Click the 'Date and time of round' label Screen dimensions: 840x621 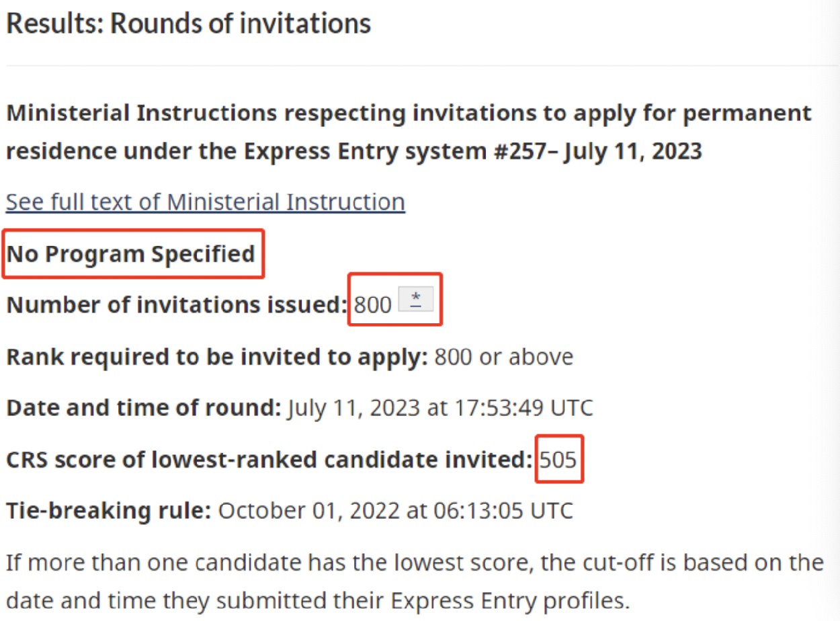click(144, 408)
